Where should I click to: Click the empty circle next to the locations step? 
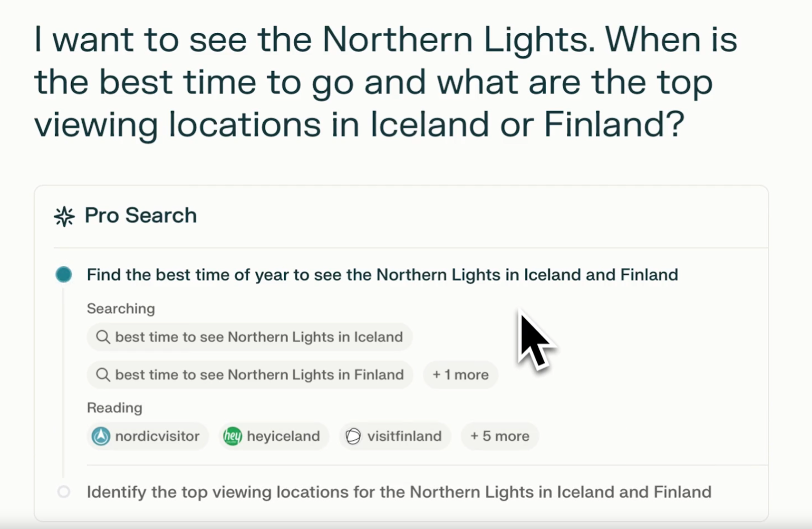pyautogui.click(x=63, y=491)
